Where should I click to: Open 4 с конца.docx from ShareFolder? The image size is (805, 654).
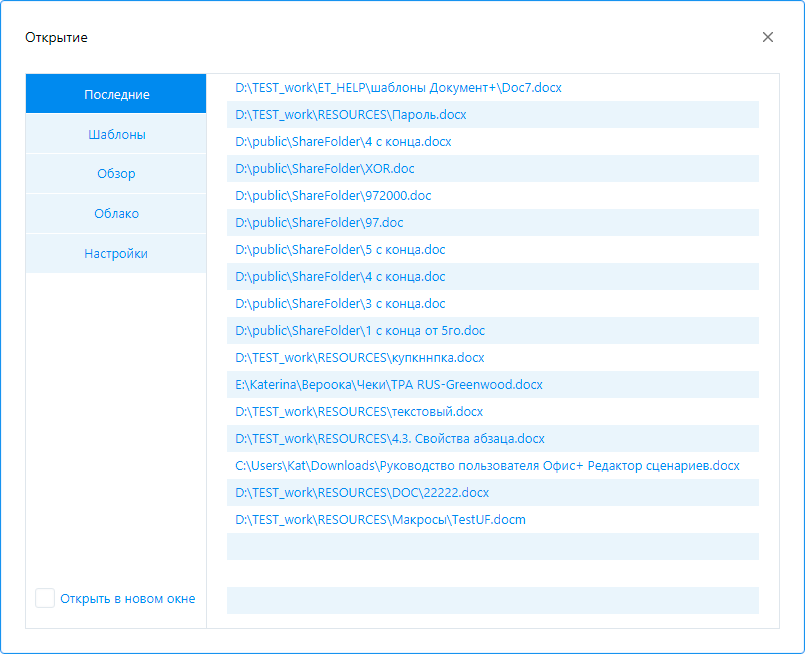(343, 142)
